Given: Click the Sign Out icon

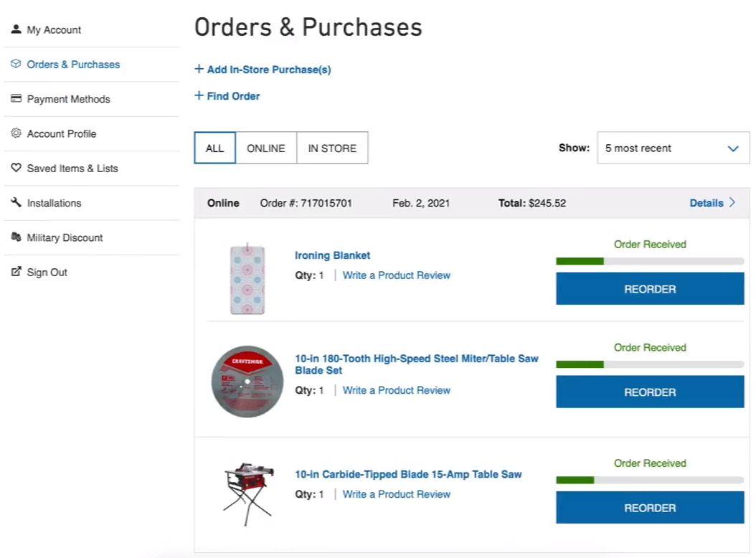Looking at the screenshot, I should coord(15,272).
